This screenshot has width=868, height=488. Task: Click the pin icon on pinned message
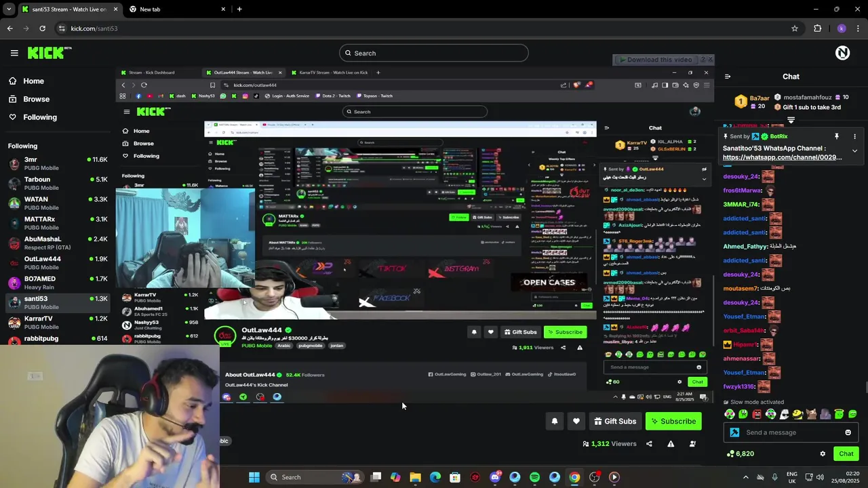[x=836, y=136]
